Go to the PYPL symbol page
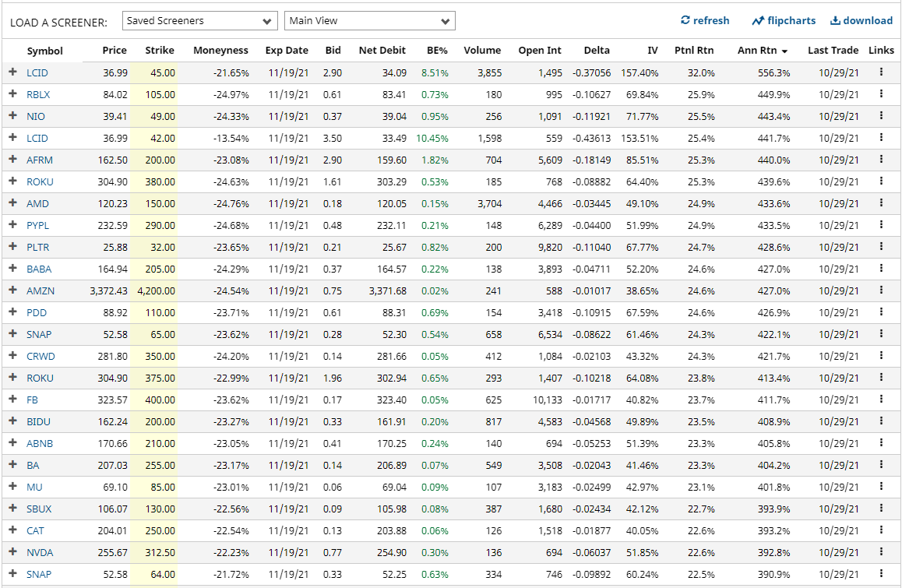 coord(38,226)
